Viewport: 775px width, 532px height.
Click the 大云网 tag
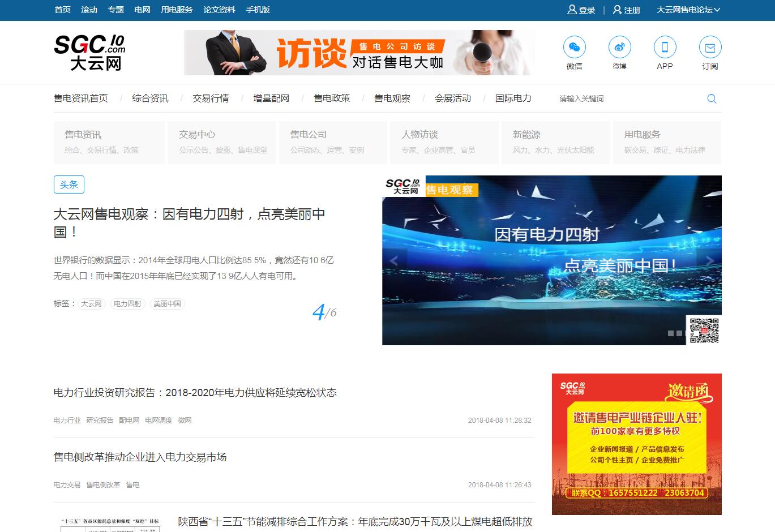(x=91, y=304)
